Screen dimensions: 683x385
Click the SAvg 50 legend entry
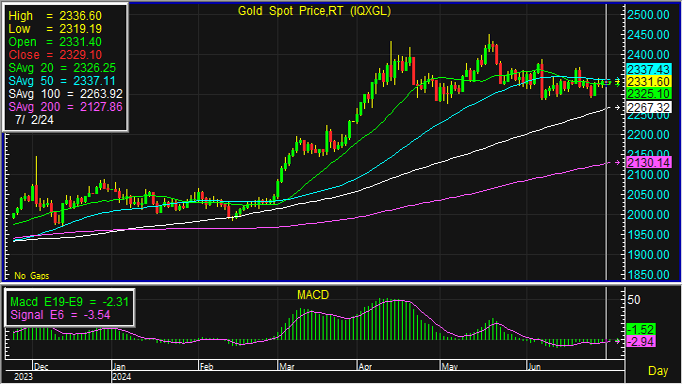click(62, 81)
